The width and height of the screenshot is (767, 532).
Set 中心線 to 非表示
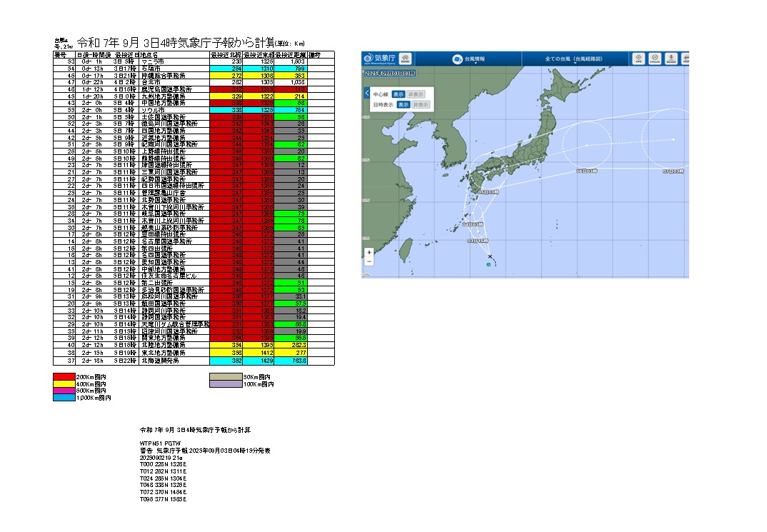pos(416,94)
